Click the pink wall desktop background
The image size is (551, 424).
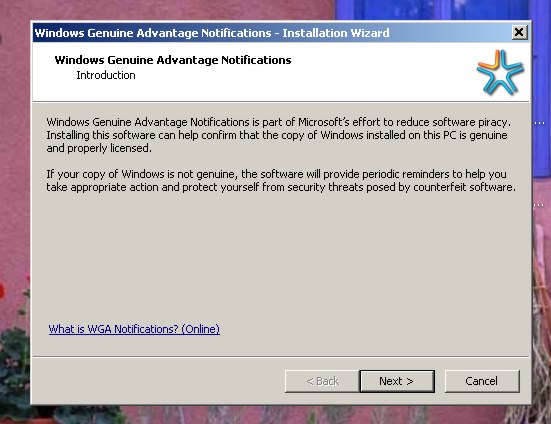[x=15, y=158]
